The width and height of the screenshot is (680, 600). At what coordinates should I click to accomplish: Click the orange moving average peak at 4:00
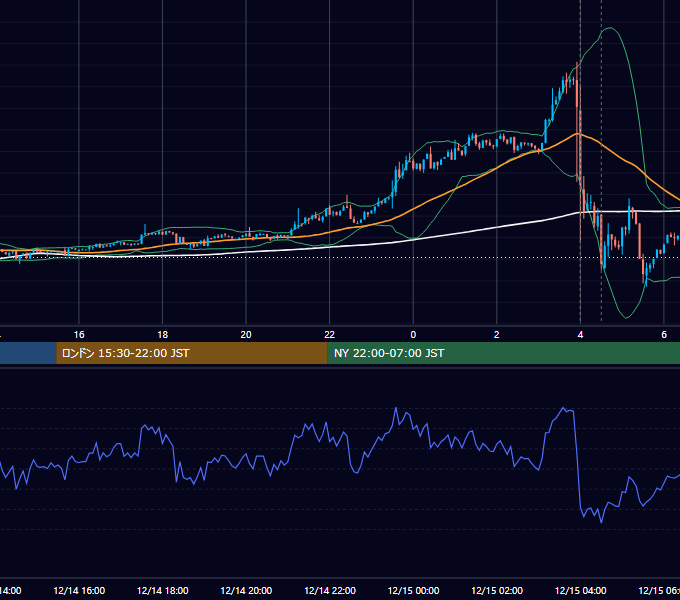tap(578, 134)
